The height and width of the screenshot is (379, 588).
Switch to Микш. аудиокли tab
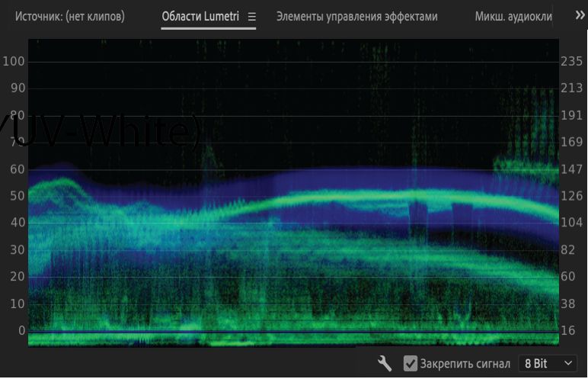[513, 17]
